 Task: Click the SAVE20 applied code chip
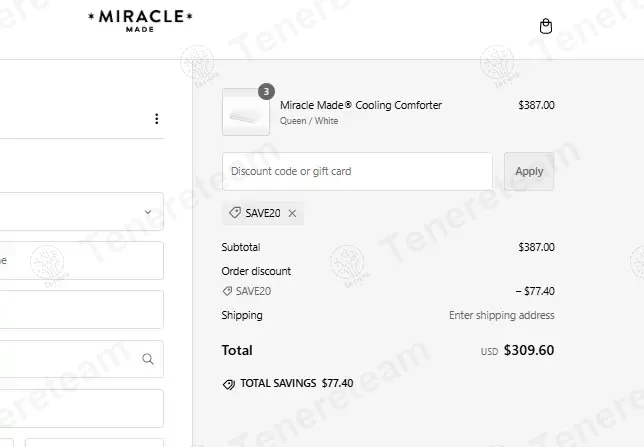260,213
